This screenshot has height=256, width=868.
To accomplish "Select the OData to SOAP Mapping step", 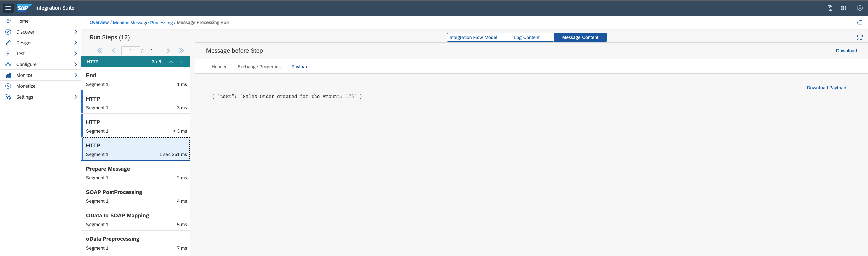I will tap(136, 219).
